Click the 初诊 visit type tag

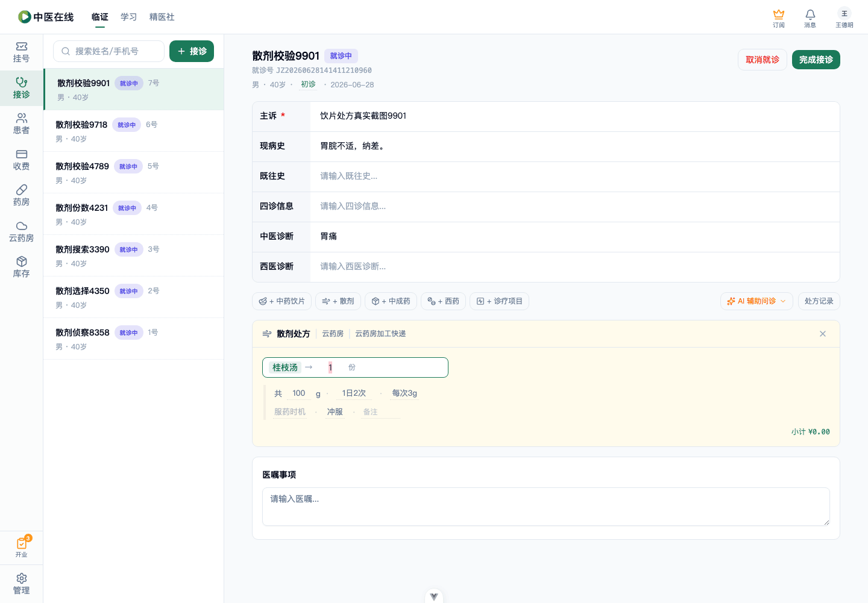[308, 84]
